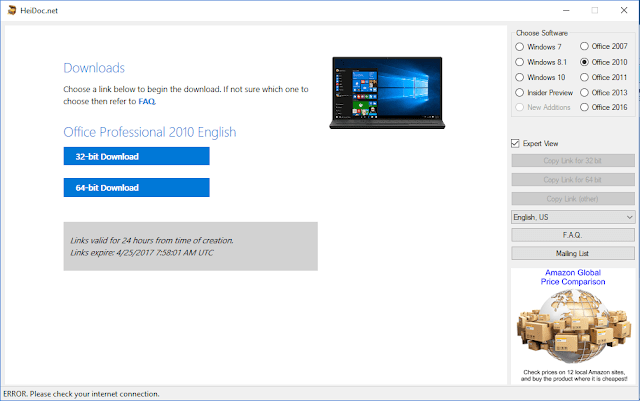Close the HeiDoc.net window

click(x=624, y=10)
